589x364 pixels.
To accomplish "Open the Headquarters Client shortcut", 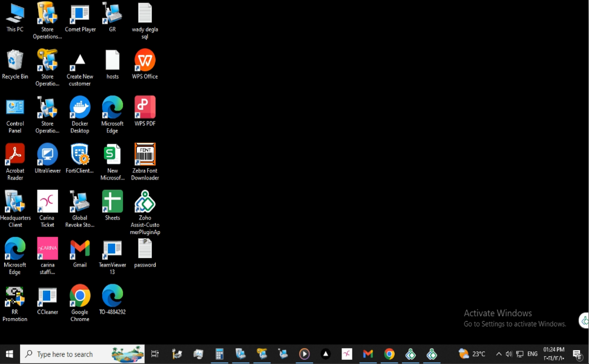I will click(15, 209).
